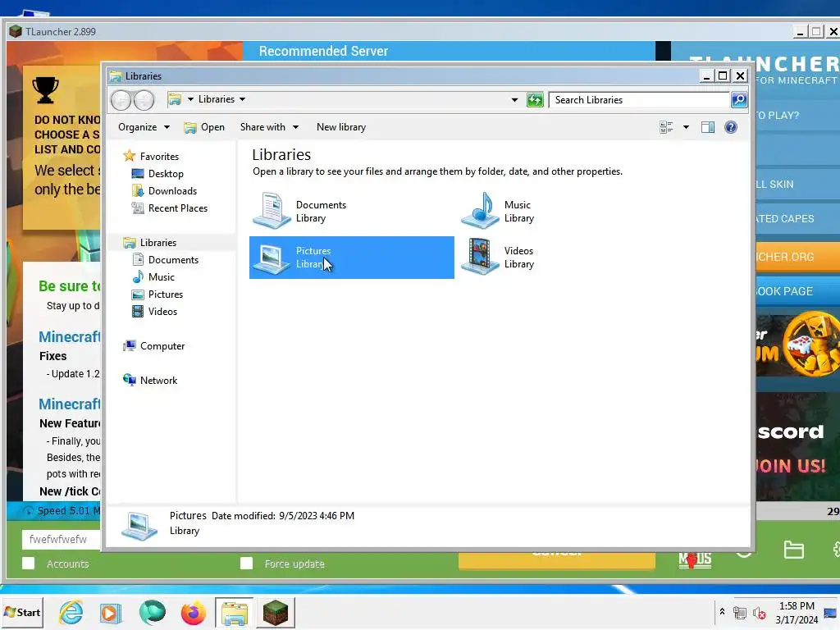Launch Windows Media Player from taskbar
Viewport: 840px width, 630px height.
coord(111,613)
